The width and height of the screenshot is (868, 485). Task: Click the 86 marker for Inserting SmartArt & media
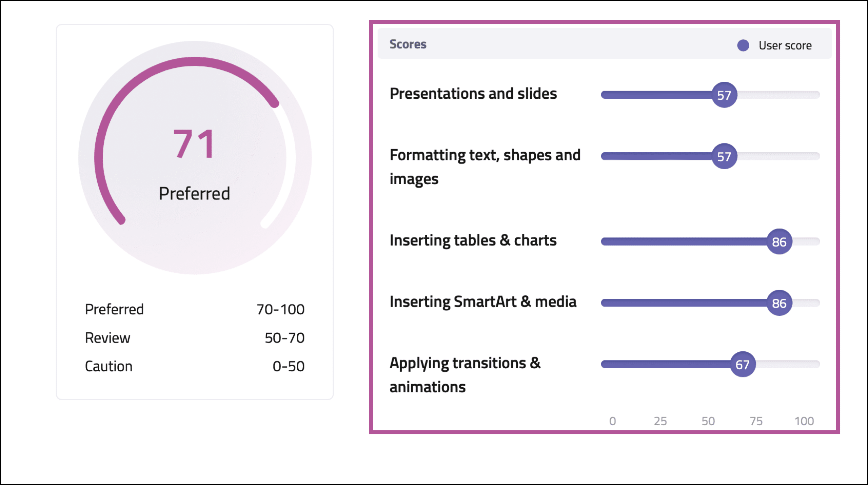click(779, 303)
